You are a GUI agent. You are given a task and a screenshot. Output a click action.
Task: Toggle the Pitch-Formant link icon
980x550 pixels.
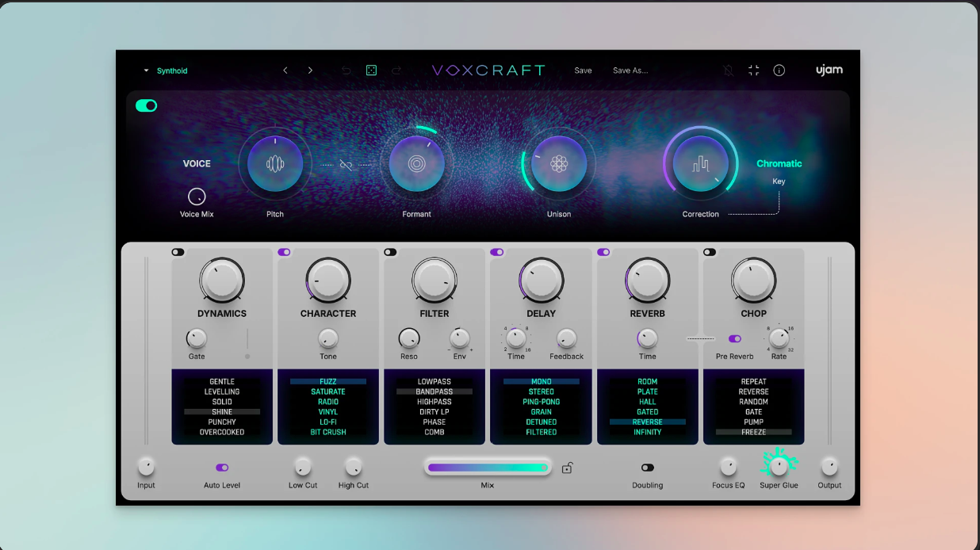(x=346, y=165)
